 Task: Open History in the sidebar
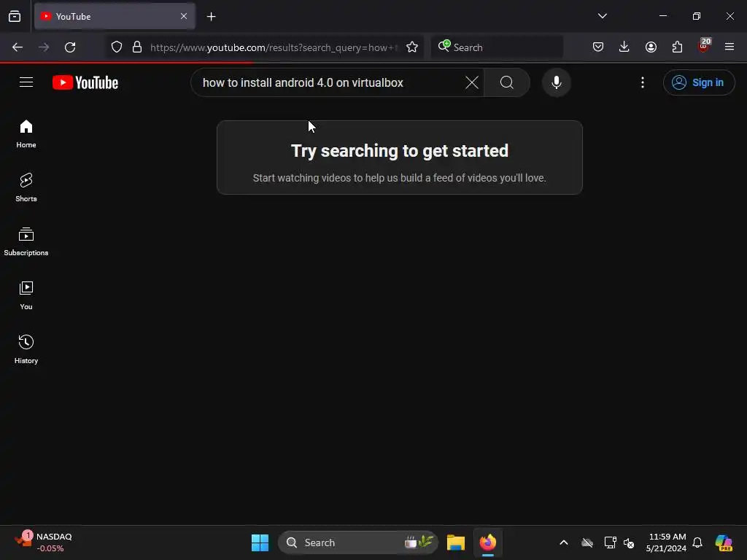(x=26, y=349)
